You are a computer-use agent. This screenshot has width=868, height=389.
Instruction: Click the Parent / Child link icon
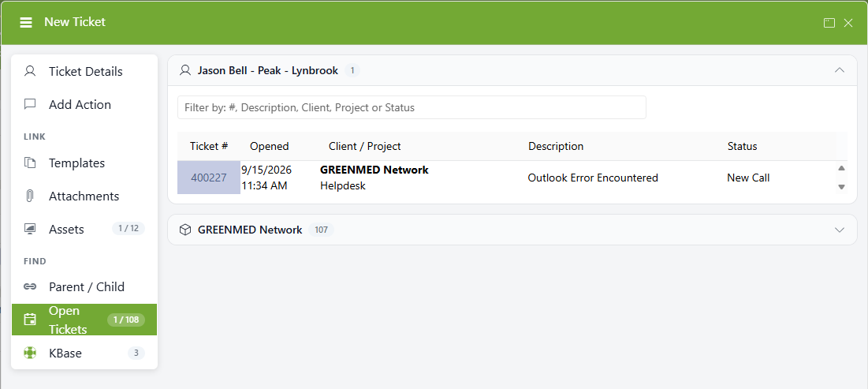pos(30,286)
